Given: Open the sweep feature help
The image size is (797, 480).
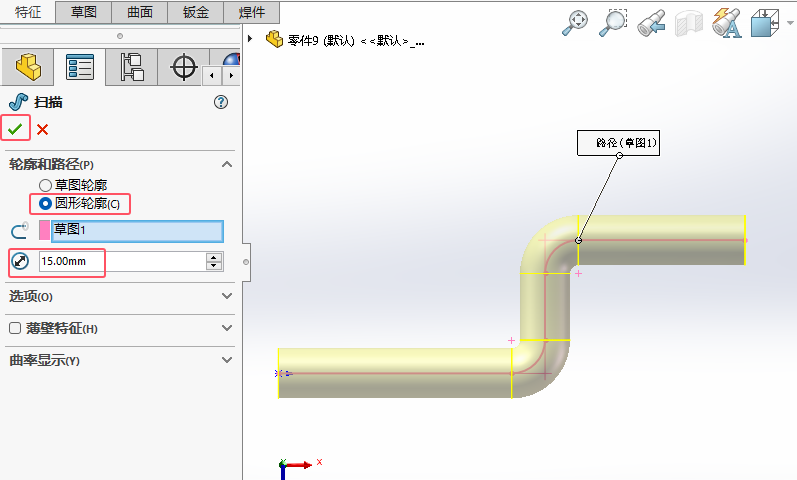Looking at the screenshot, I should pos(221,102).
